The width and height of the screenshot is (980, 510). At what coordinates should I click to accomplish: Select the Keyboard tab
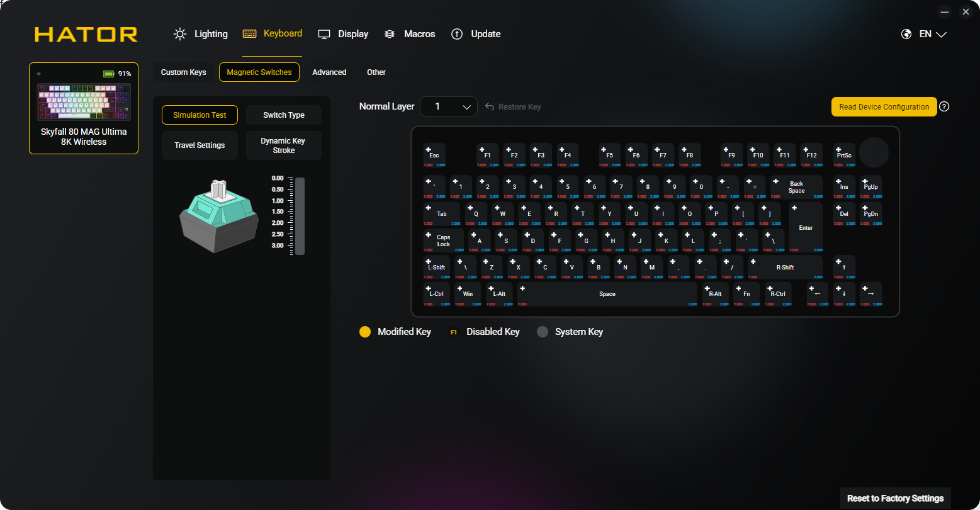[x=273, y=34]
